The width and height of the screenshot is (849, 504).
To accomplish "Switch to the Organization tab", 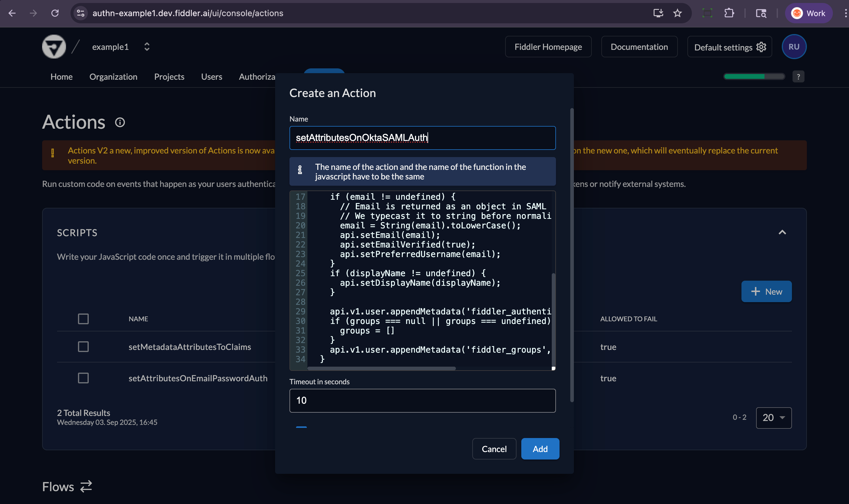I will 114,76.
